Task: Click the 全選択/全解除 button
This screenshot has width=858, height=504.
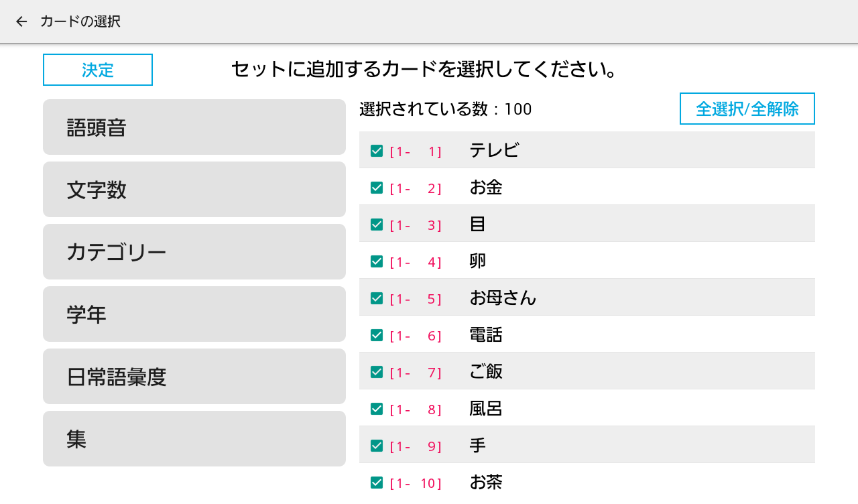Action: point(747,109)
